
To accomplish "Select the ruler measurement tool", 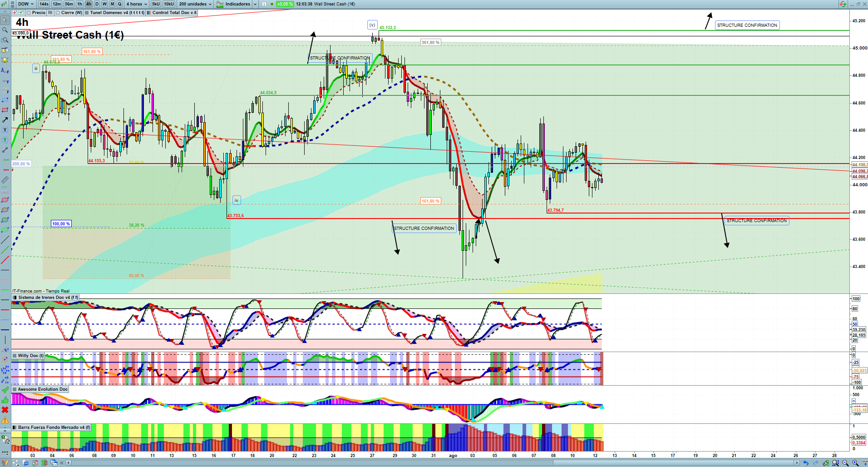I will [x=5, y=180].
